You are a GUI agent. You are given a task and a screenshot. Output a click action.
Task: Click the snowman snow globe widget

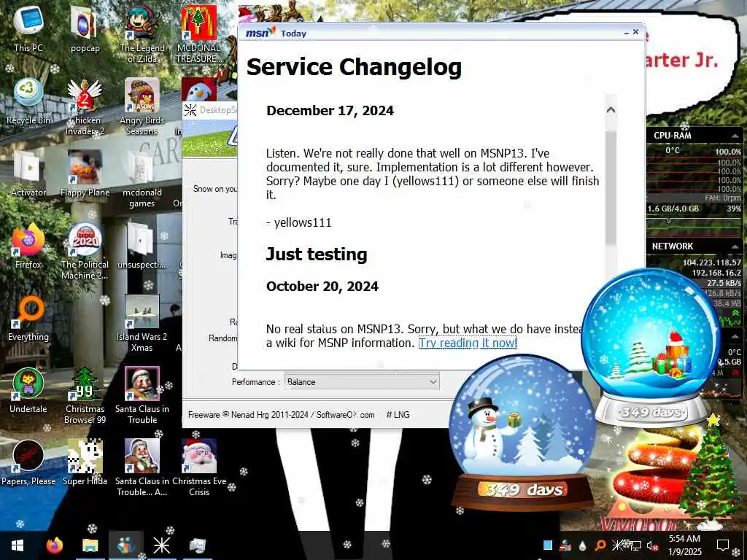click(x=522, y=431)
